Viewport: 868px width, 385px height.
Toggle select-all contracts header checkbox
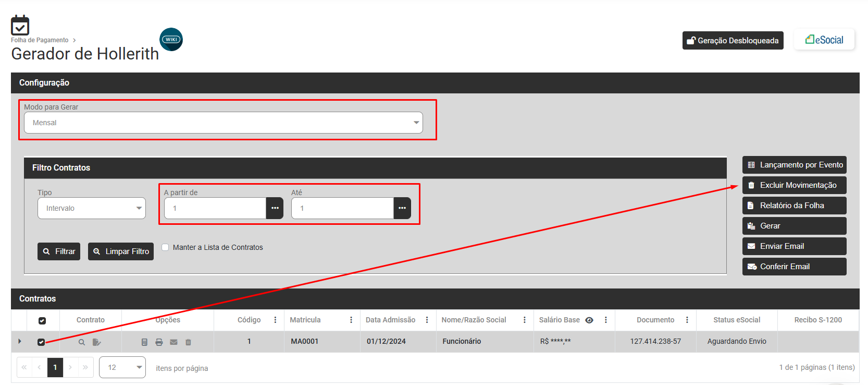click(x=42, y=321)
